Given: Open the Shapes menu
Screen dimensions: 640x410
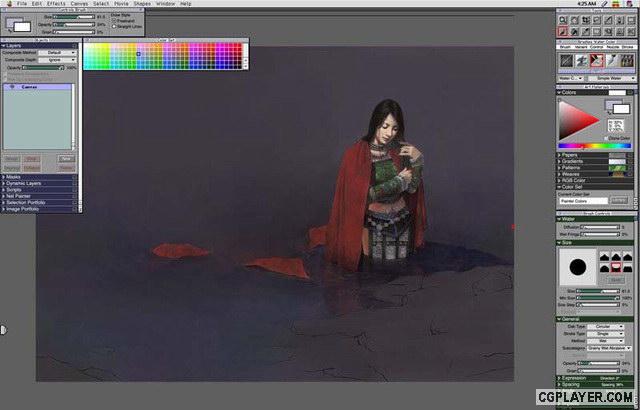Looking at the screenshot, I should pyautogui.click(x=142, y=3).
